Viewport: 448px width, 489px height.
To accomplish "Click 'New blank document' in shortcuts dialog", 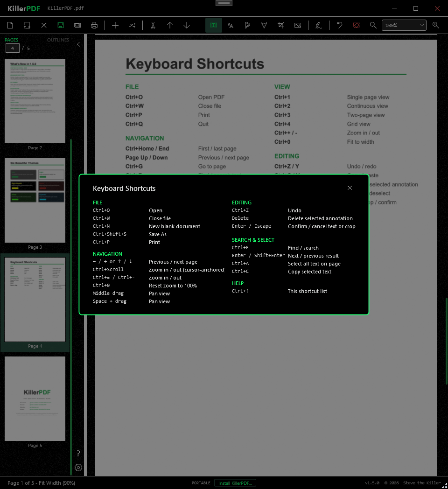I will coord(175,226).
